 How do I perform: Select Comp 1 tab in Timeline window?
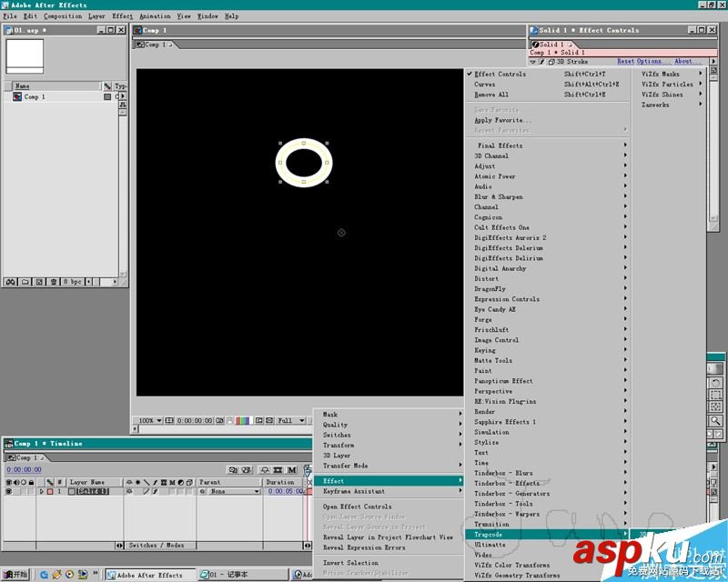click(25, 458)
